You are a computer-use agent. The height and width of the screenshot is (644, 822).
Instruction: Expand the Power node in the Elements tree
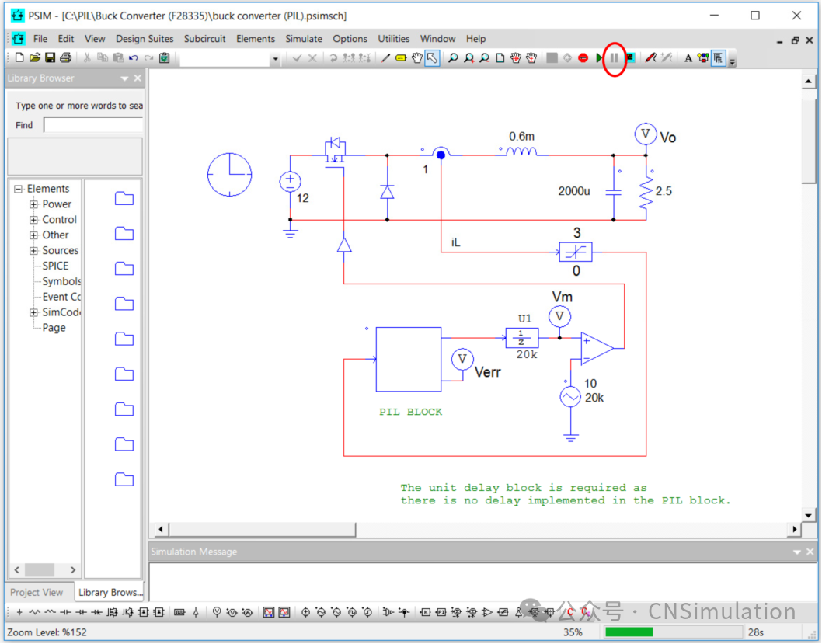pyautogui.click(x=32, y=204)
